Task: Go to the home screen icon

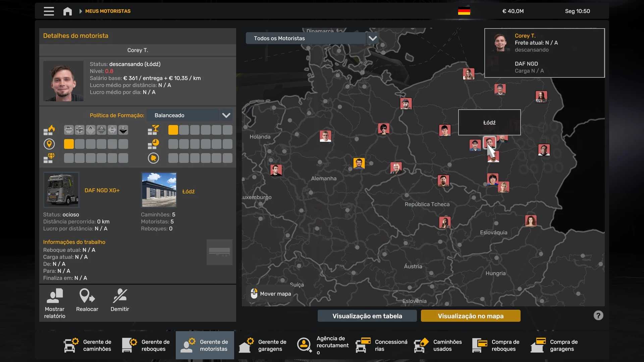Action: (x=67, y=11)
